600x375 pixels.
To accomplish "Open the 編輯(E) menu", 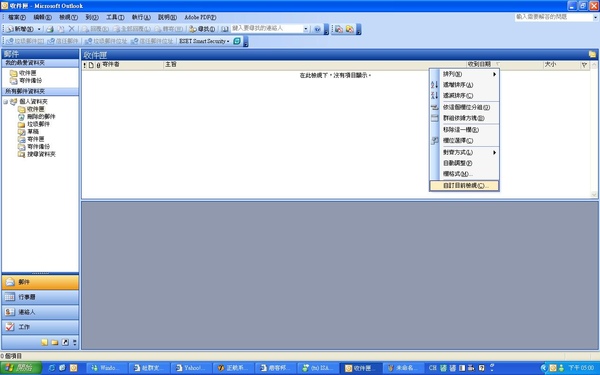I will tap(42, 17).
